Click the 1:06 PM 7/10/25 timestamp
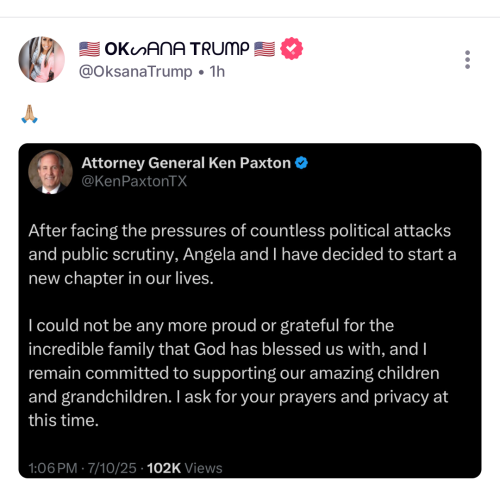This screenshot has height=500, width=500. pyautogui.click(x=82, y=468)
